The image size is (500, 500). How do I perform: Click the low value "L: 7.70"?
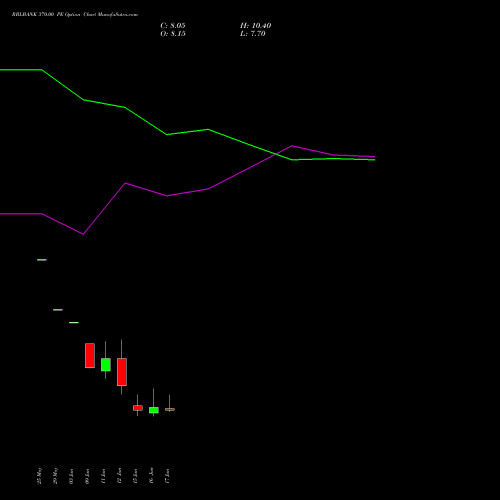pos(253,34)
